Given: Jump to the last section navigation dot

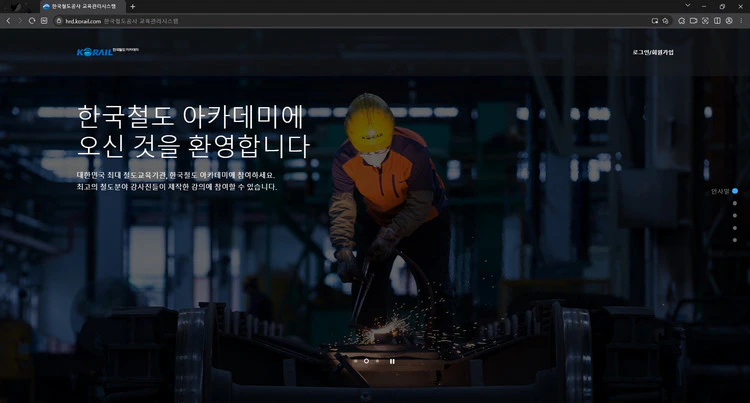Looking at the screenshot, I should (x=734, y=240).
